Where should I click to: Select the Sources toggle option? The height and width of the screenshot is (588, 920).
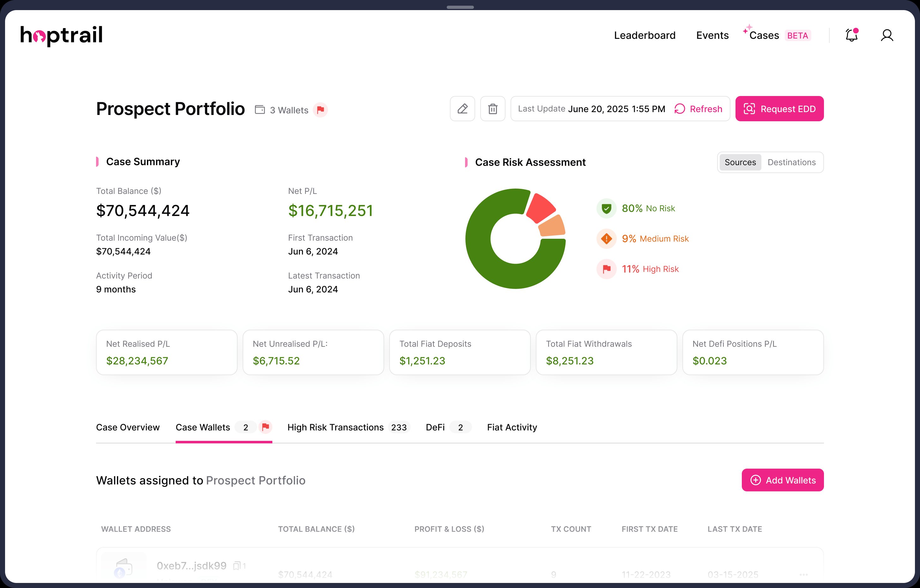coord(740,162)
